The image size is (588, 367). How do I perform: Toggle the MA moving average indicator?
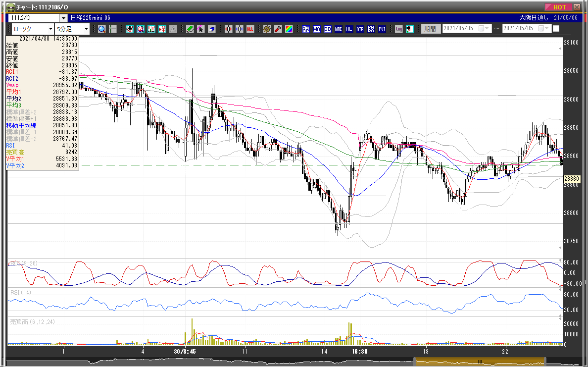[316, 29]
